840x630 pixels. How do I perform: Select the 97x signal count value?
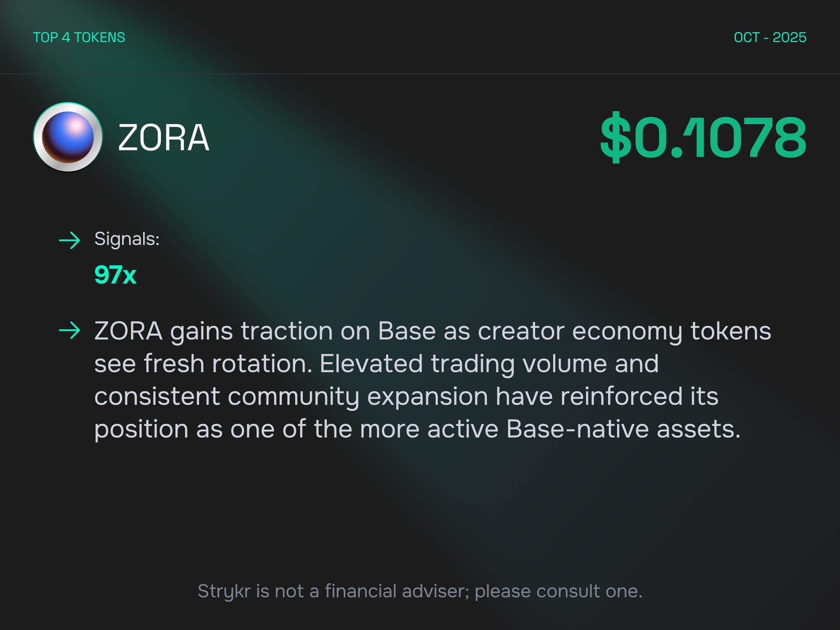[x=115, y=275]
